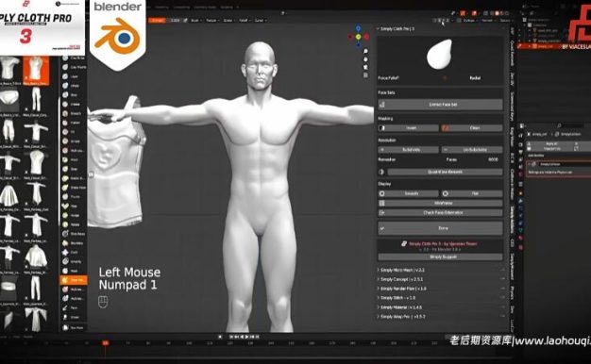Open the Brush dropdown in header
This screenshot has height=364, width=591.
[196, 21]
